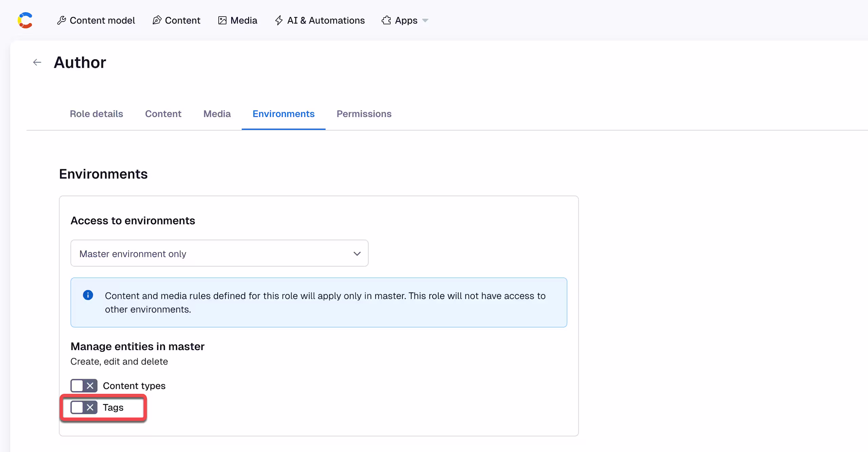The height and width of the screenshot is (452, 868).
Task: Click the Author page title
Action: (x=80, y=63)
